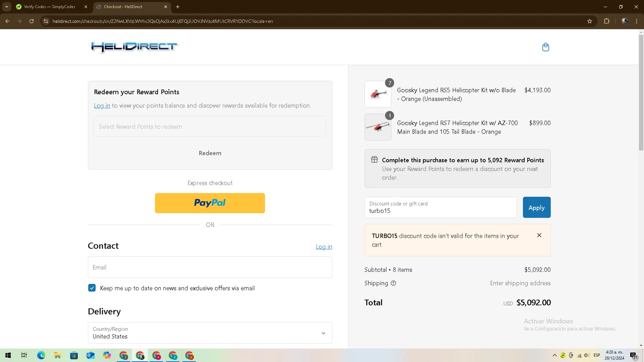Image resolution: width=644 pixels, height=362 pixels.
Task: Click the HeliDirect logo
Action: 134,47
